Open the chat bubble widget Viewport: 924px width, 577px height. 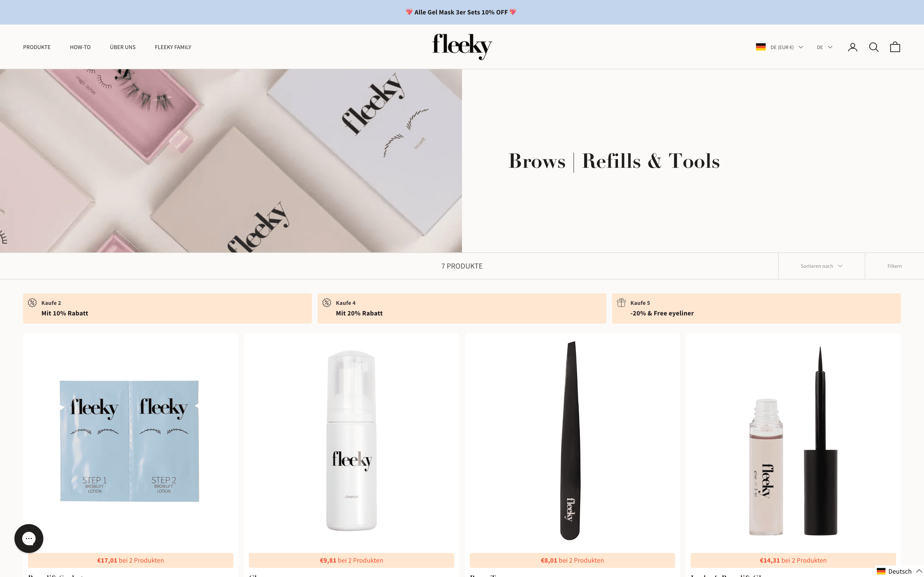click(x=29, y=539)
